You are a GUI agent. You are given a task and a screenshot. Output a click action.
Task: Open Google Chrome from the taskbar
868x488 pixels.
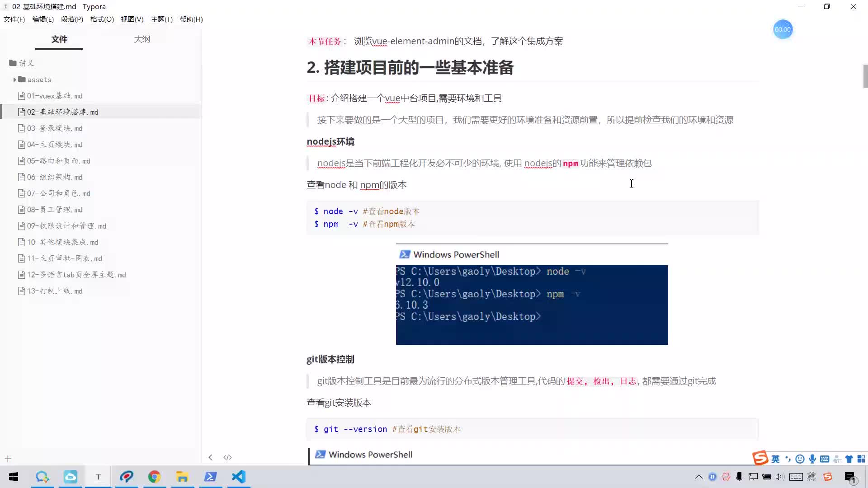tap(154, 477)
